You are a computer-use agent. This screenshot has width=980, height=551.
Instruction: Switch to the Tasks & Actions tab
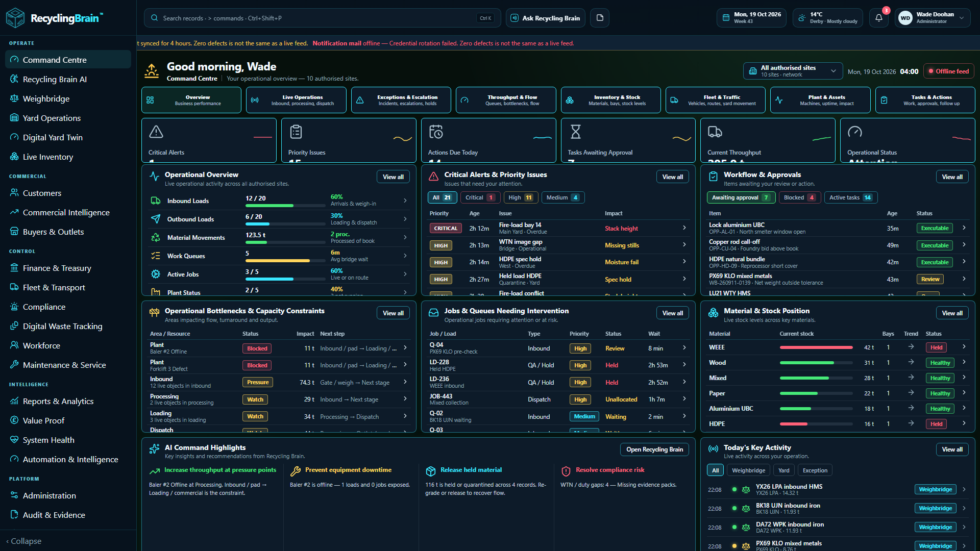tap(925, 100)
